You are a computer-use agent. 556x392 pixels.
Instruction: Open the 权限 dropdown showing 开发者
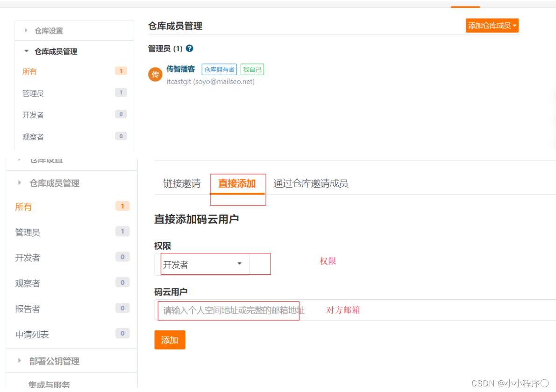pyautogui.click(x=202, y=265)
